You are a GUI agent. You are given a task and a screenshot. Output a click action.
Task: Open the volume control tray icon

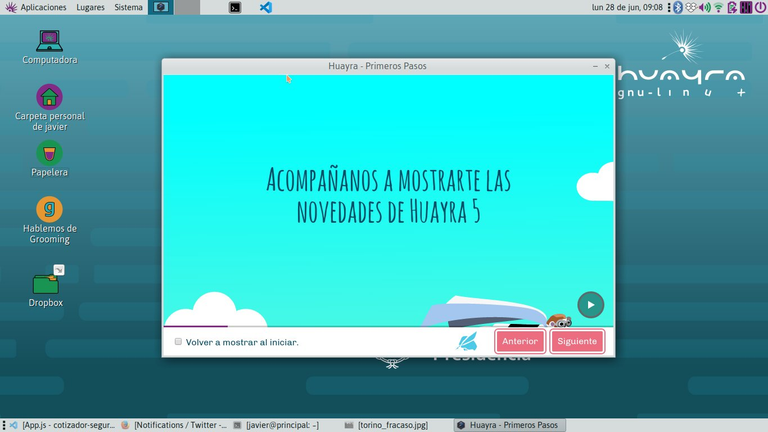point(705,7)
